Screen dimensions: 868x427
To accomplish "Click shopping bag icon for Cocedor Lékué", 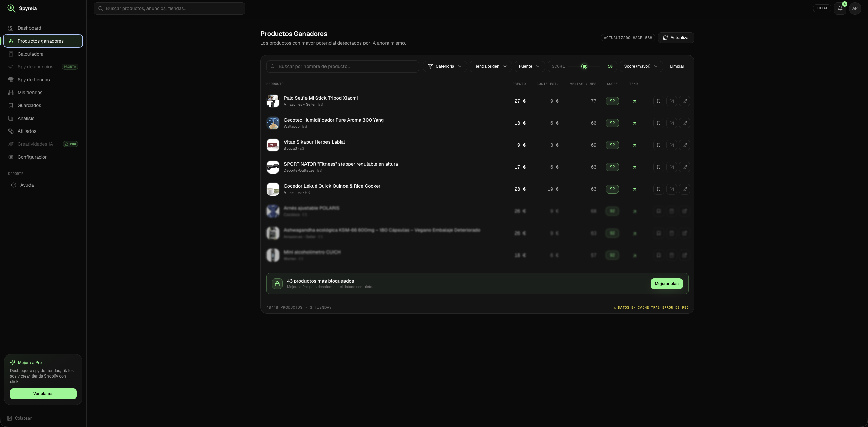I will pos(671,189).
